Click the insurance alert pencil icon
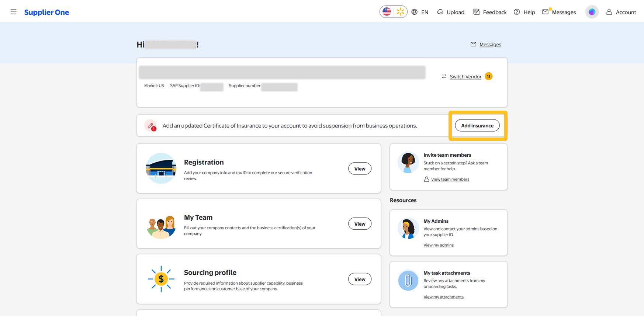644x316 pixels. point(150,126)
